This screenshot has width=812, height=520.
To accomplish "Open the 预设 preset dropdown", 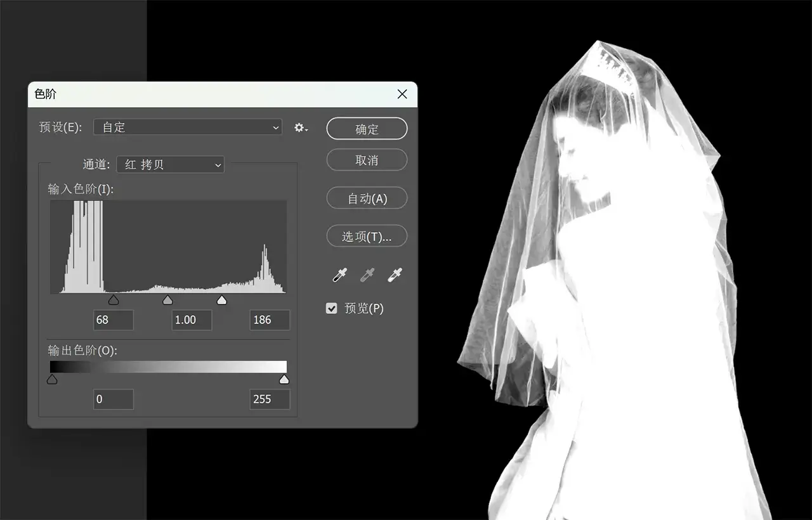I will tap(187, 127).
